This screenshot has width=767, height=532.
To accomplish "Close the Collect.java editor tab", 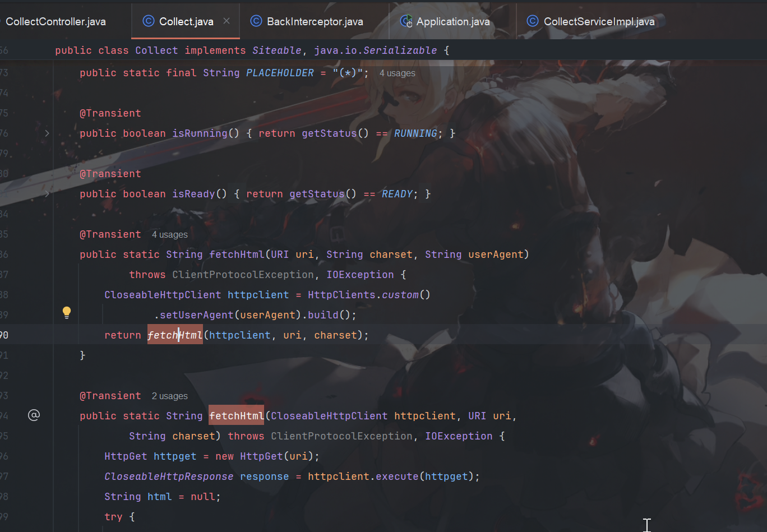I will (x=227, y=21).
